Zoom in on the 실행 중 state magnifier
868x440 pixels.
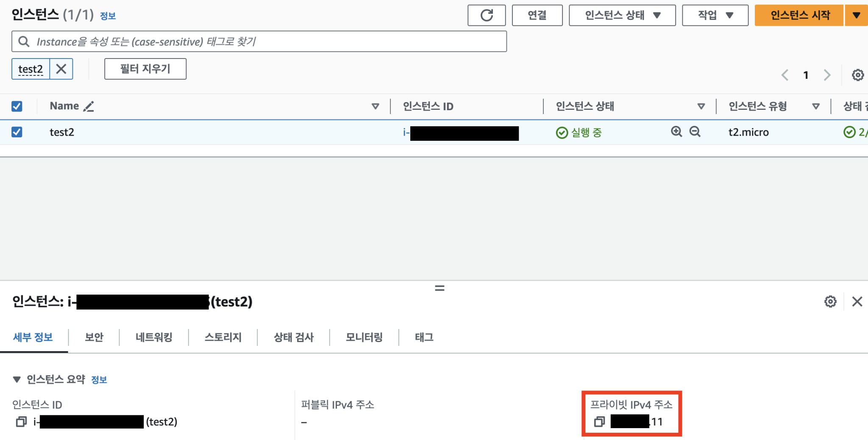pyautogui.click(x=676, y=132)
